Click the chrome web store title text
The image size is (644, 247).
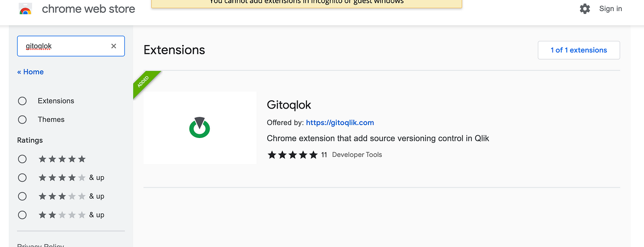tap(88, 9)
